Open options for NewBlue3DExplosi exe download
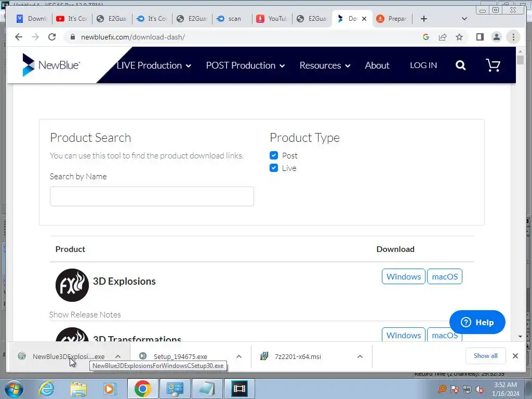The width and height of the screenshot is (532, 399). (x=118, y=356)
